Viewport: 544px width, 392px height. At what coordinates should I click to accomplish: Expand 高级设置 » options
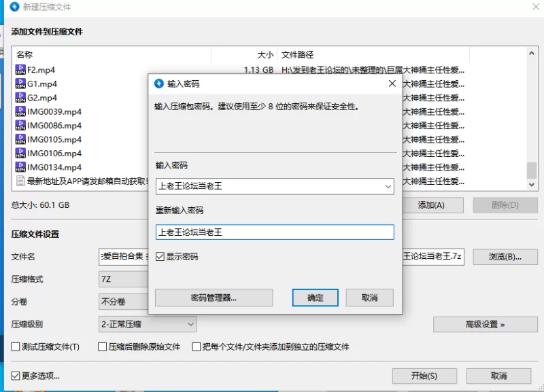pyautogui.click(x=486, y=325)
